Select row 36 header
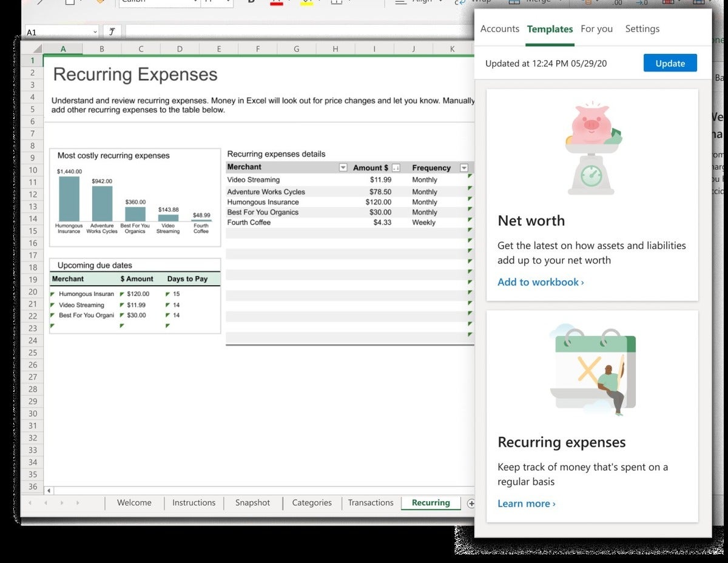 point(32,487)
